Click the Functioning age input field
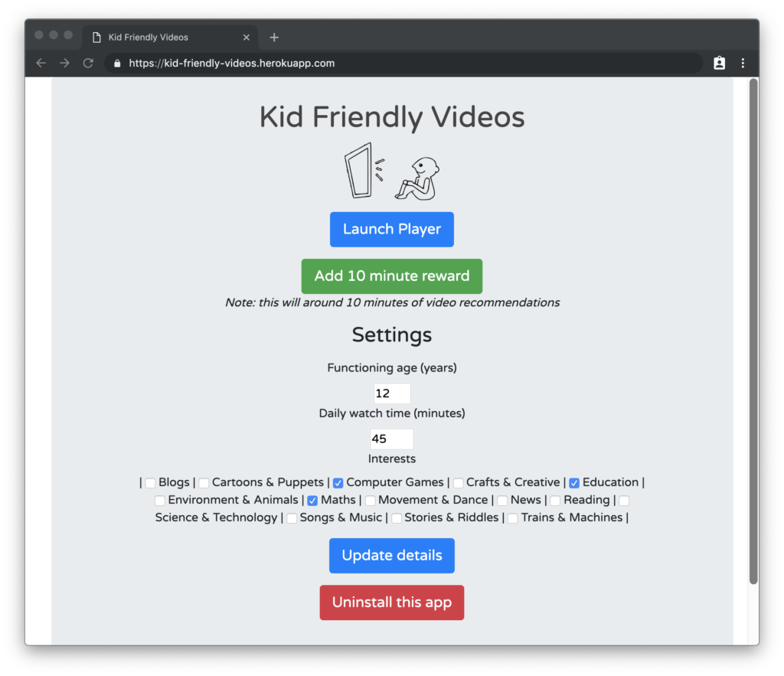Screen dimensions: 784x676 click(x=391, y=394)
